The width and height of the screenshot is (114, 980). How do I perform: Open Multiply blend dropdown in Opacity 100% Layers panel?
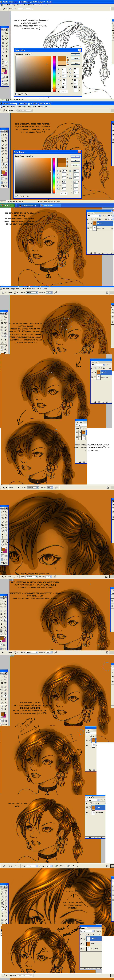tap(94, 216)
